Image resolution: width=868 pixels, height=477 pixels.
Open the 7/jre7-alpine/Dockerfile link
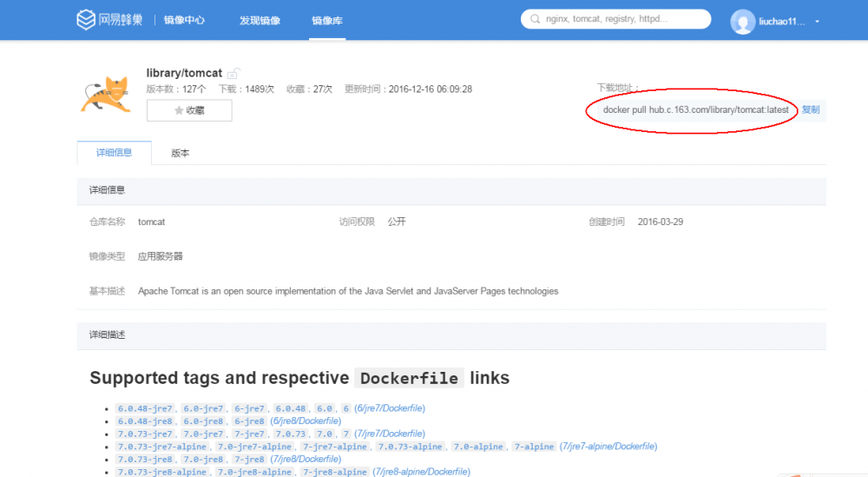(x=608, y=447)
